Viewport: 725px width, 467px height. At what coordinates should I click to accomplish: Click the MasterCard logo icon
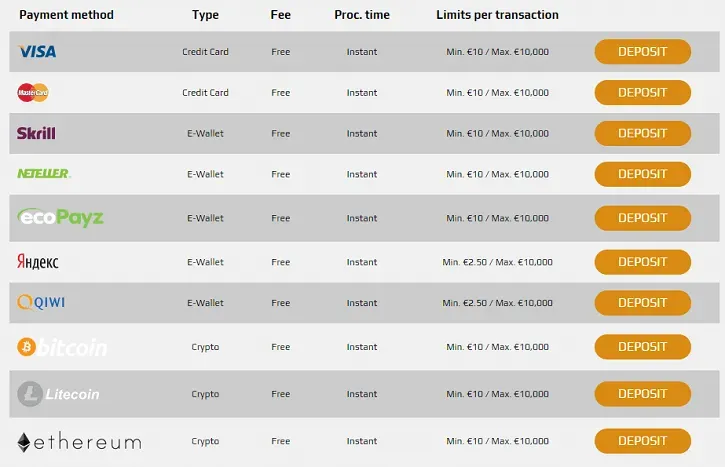coord(33,93)
